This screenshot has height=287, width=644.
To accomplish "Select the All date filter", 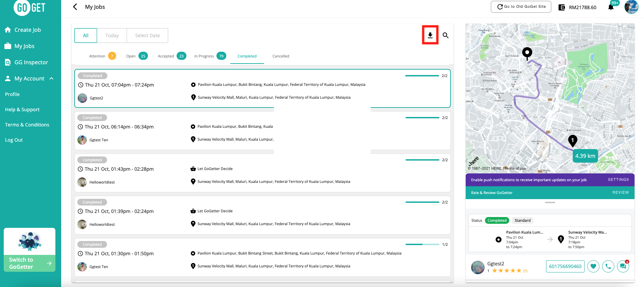I will tap(86, 35).
